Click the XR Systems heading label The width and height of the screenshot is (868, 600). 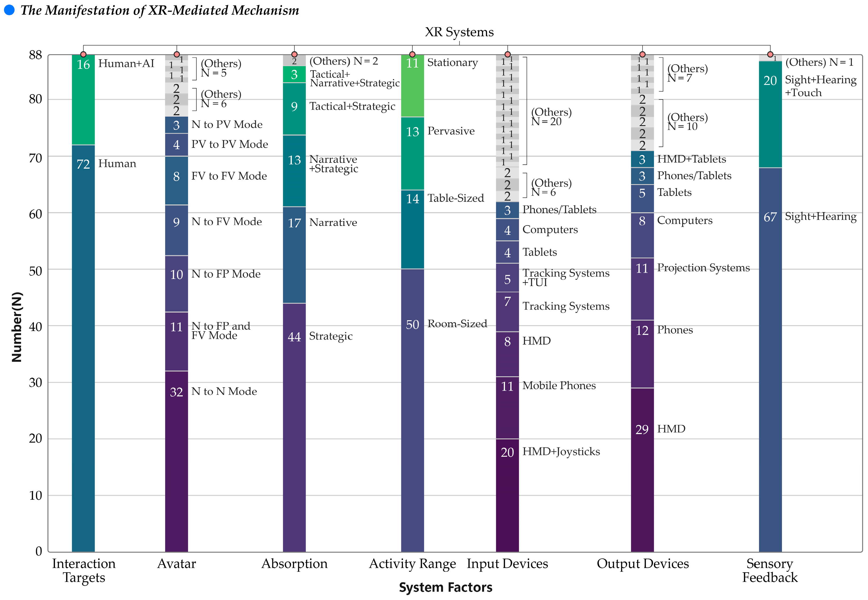(459, 32)
